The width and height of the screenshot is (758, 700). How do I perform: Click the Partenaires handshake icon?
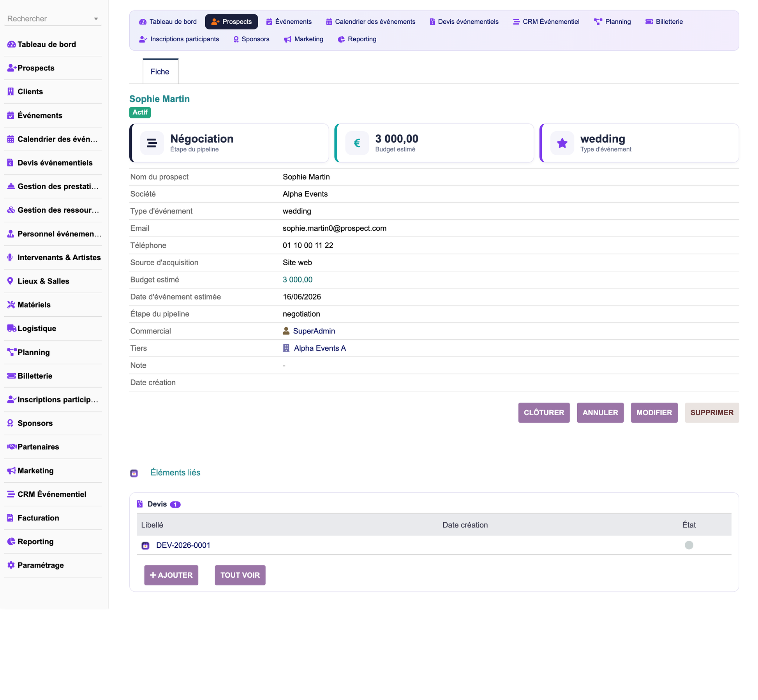(x=12, y=447)
